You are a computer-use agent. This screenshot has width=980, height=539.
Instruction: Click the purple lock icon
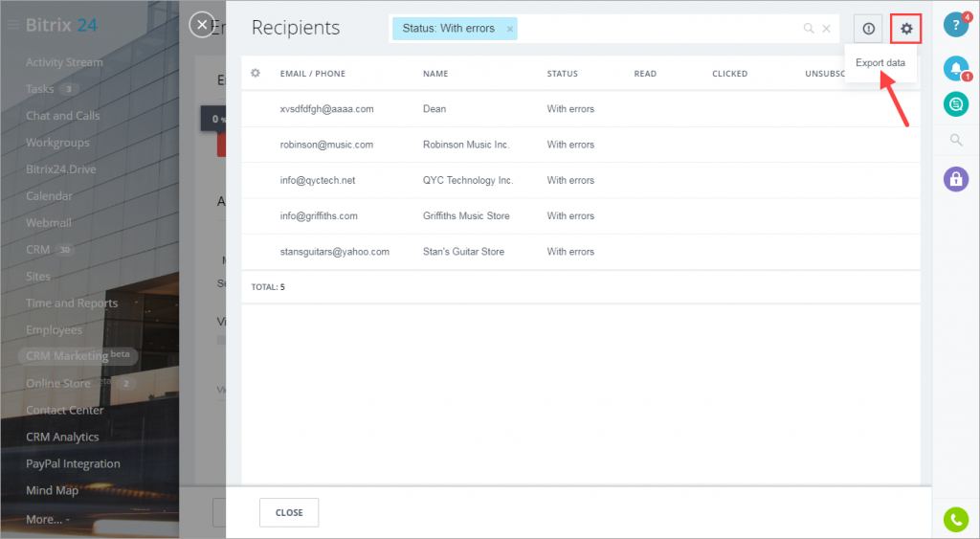coord(956,179)
